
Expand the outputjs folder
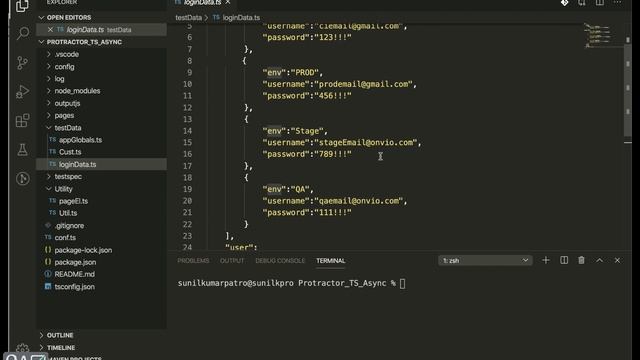click(x=67, y=103)
